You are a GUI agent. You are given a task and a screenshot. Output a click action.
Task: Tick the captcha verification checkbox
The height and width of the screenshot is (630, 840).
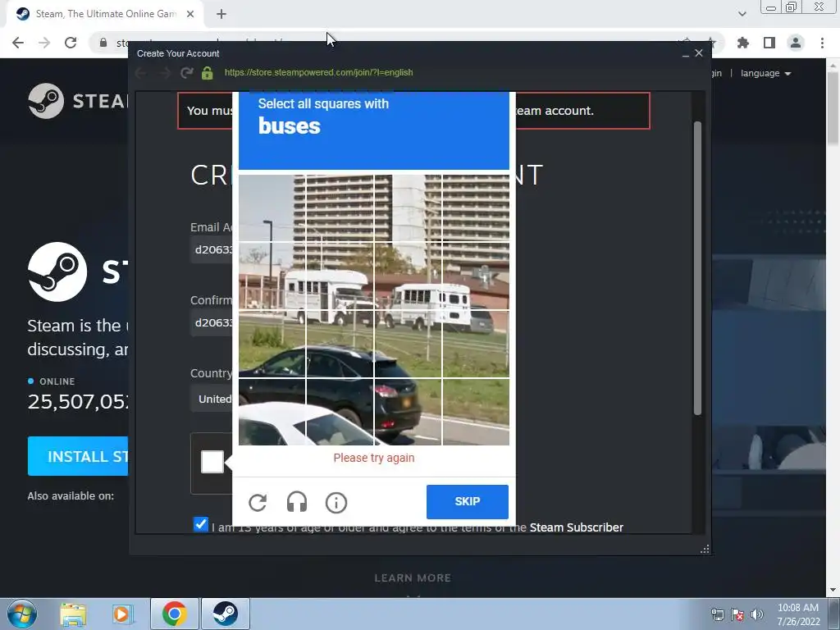point(212,462)
